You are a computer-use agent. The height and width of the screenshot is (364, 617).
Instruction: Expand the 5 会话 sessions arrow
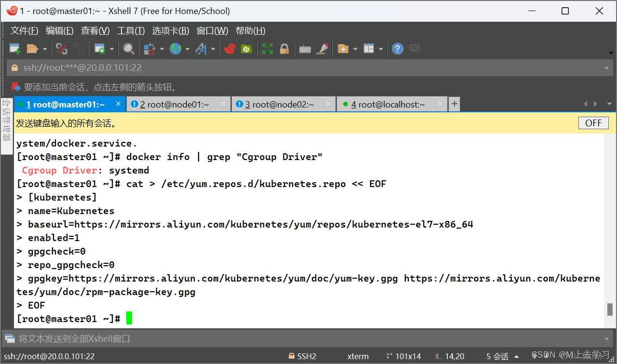517,357
